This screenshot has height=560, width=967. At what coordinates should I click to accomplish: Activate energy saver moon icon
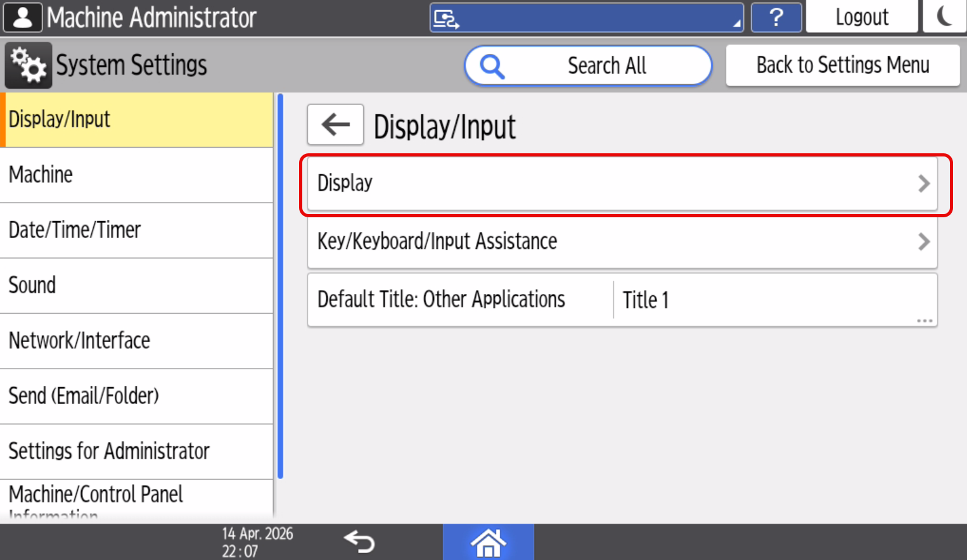click(x=944, y=16)
